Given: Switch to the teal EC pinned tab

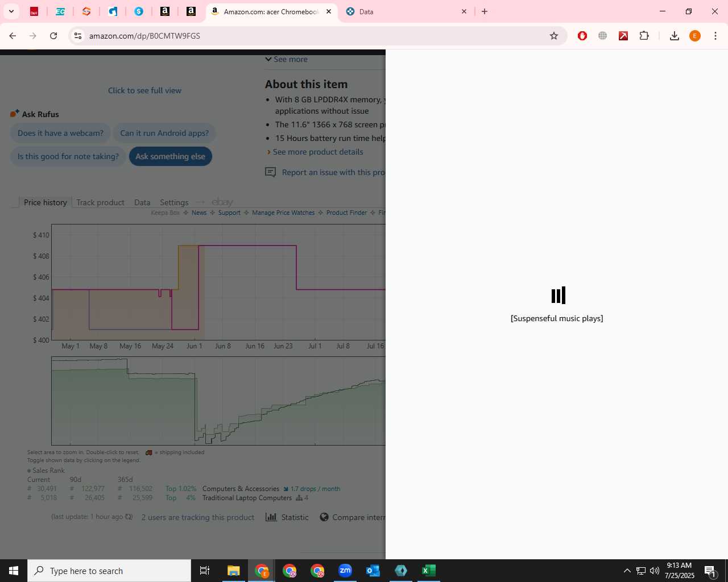Looking at the screenshot, I should point(60,11).
